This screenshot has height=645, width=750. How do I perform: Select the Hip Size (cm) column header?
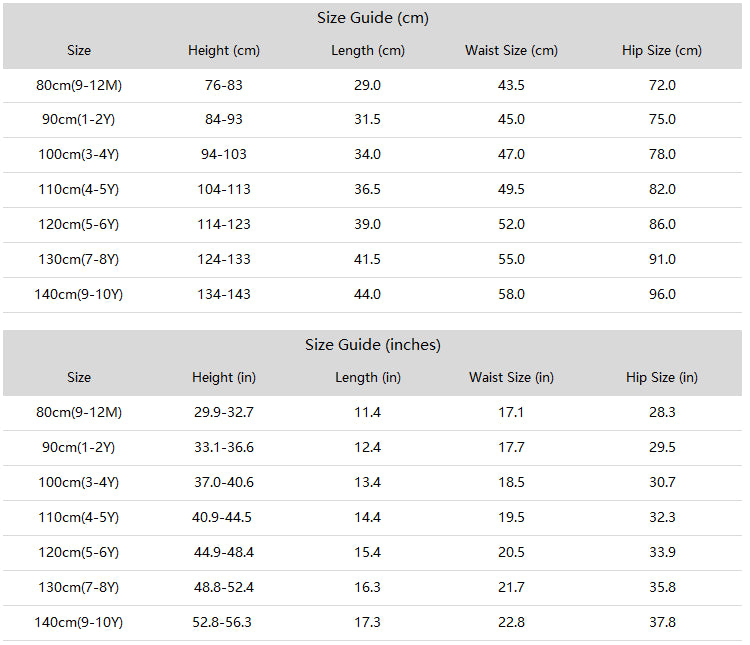662,51
